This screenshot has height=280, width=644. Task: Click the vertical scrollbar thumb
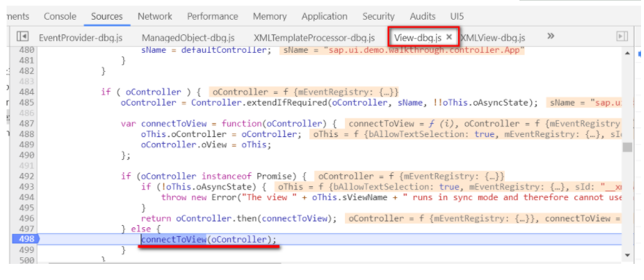pos(627,147)
